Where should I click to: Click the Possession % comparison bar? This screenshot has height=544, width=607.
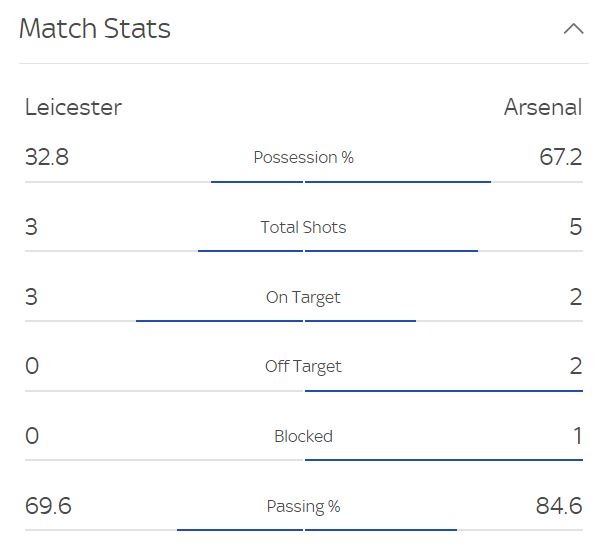(x=304, y=182)
